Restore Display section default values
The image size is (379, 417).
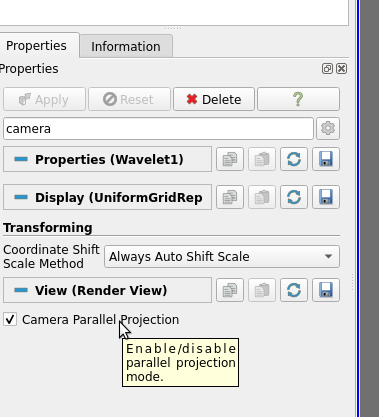294,197
